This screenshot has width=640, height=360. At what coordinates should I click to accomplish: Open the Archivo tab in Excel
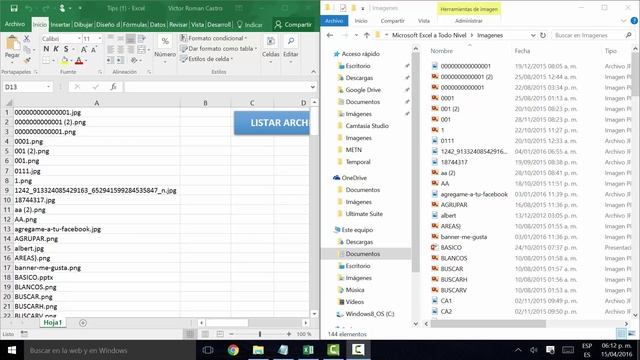coord(15,24)
